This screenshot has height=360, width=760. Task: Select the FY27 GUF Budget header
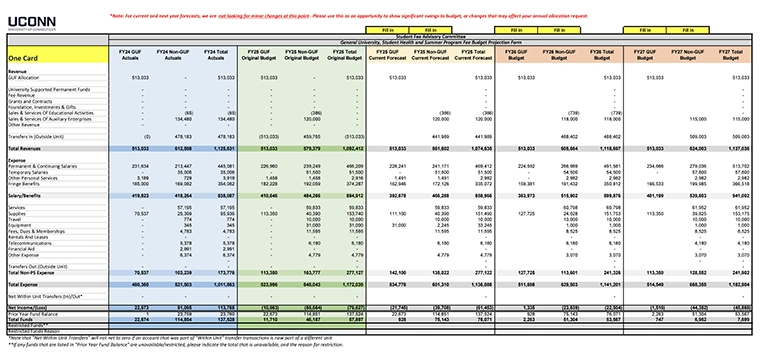pyautogui.click(x=645, y=54)
